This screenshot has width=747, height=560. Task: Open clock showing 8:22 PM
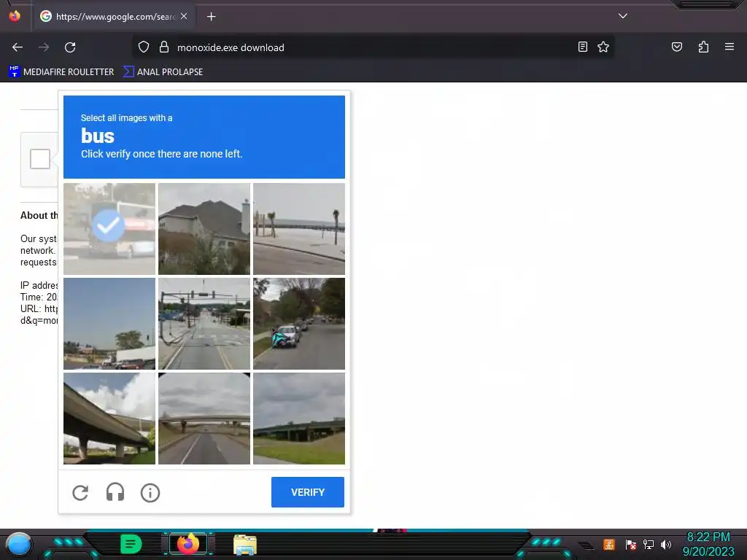708,544
